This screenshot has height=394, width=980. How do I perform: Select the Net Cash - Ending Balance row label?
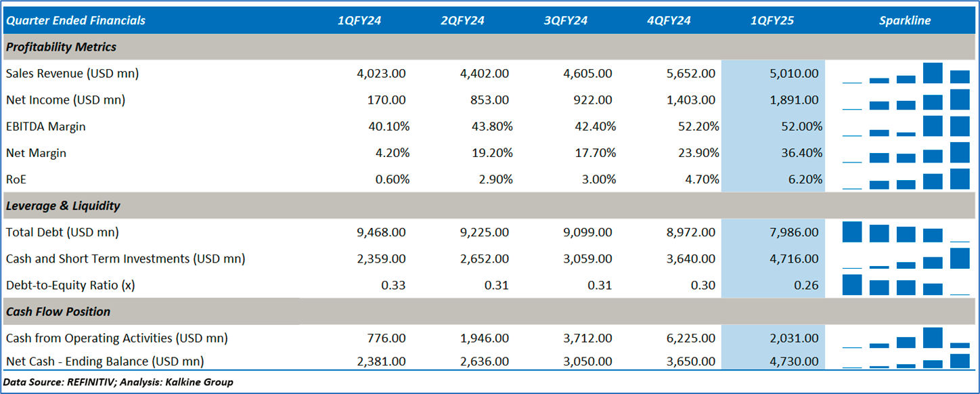click(105, 361)
